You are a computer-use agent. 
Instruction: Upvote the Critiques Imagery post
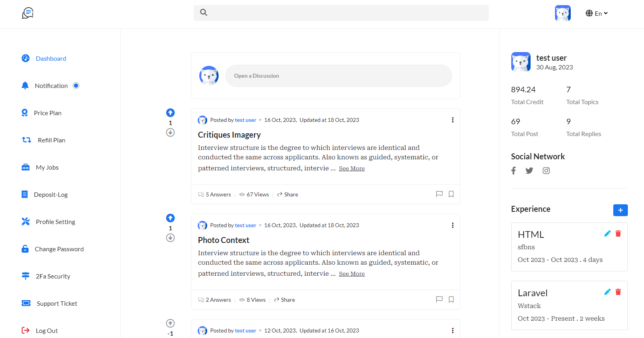170,113
